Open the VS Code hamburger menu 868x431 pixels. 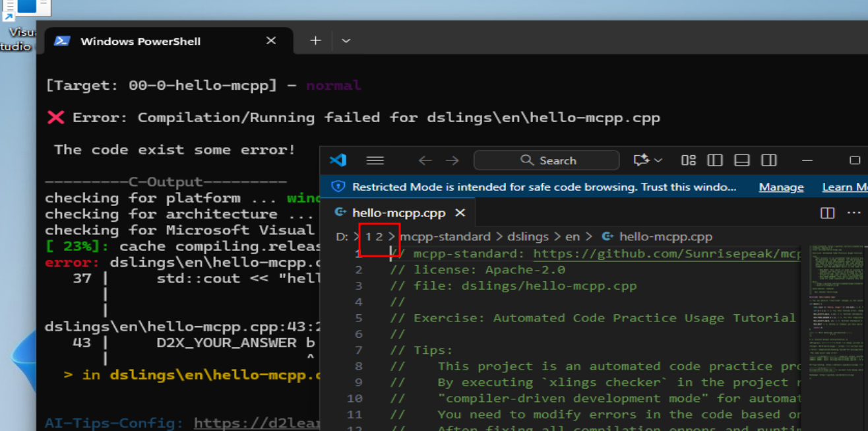(375, 160)
